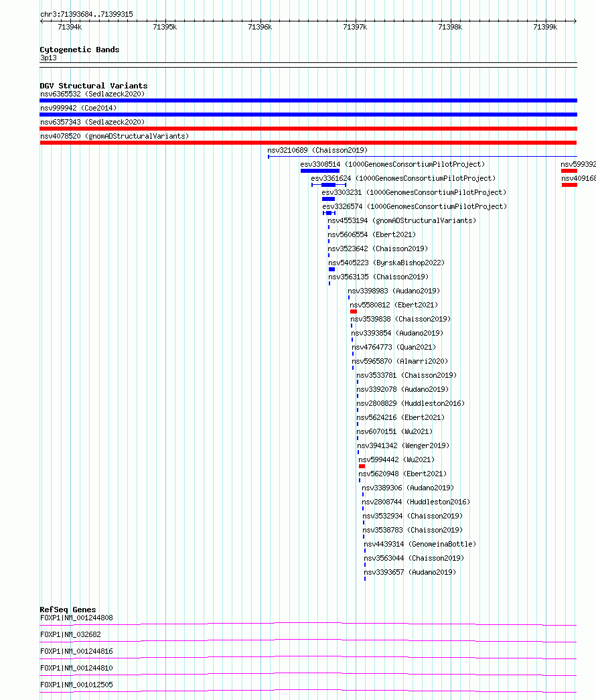The width and height of the screenshot is (596, 700).
Task: Click nsv3523642 (Chaisson2019) label
Action: (x=378, y=249)
